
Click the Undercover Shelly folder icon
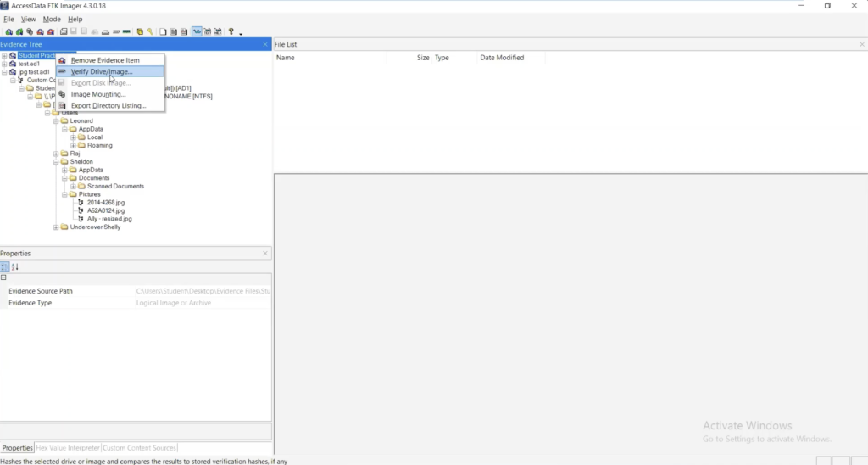pos(64,227)
